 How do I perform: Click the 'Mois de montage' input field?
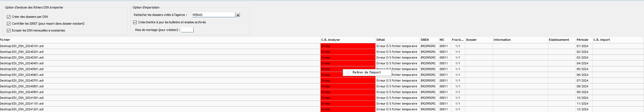tap(187, 30)
